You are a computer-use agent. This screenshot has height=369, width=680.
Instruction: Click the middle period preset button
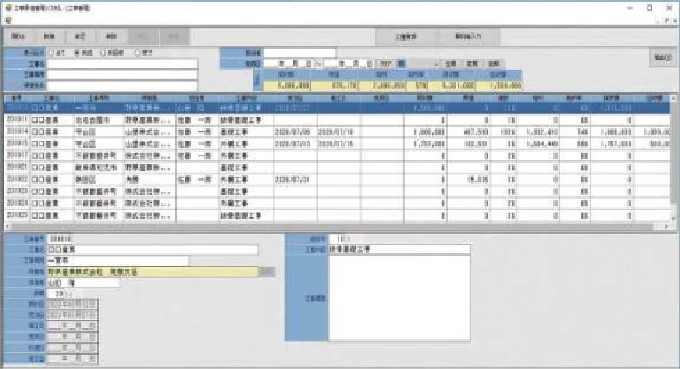pyautogui.click(x=472, y=64)
